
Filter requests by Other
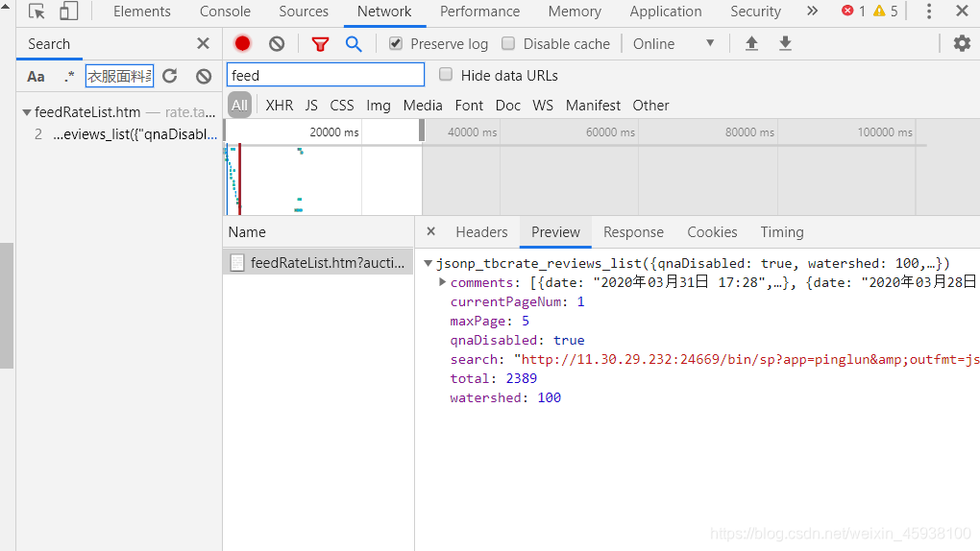pos(650,105)
